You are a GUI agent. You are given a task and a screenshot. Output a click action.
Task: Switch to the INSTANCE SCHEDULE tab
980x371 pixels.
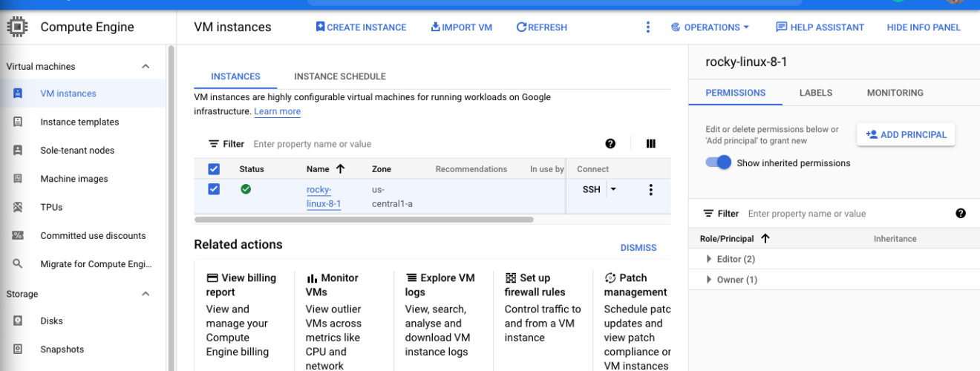(340, 76)
